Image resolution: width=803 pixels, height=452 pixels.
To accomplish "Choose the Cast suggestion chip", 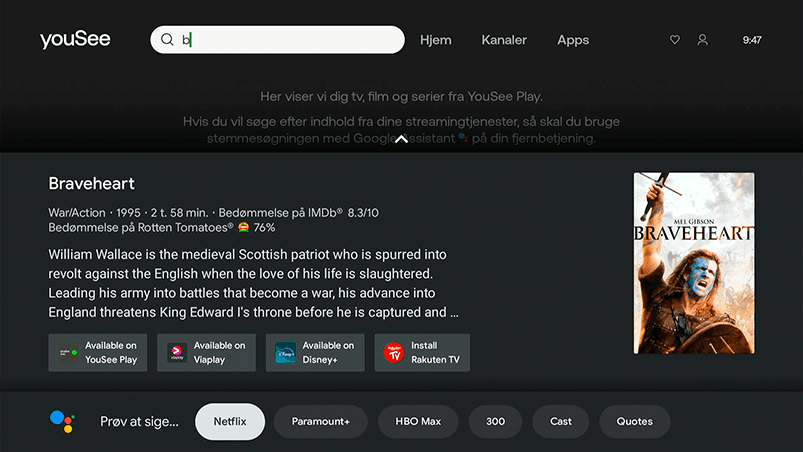I will click(x=561, y=421).
